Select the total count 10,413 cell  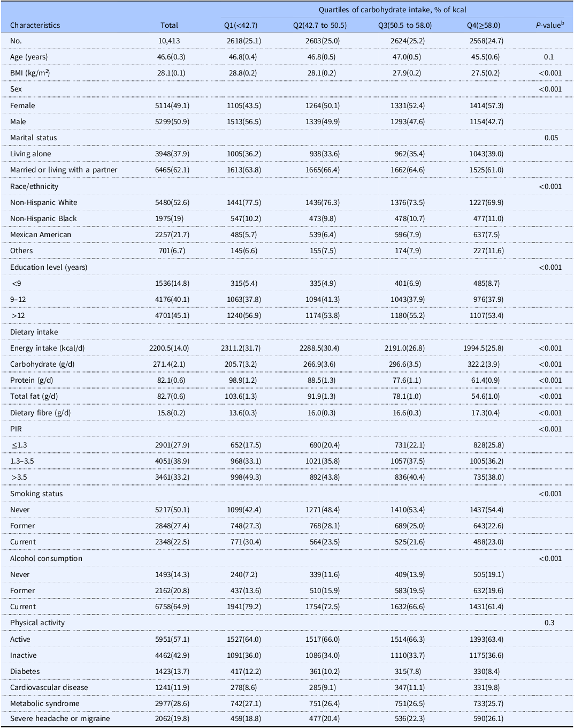169,41
